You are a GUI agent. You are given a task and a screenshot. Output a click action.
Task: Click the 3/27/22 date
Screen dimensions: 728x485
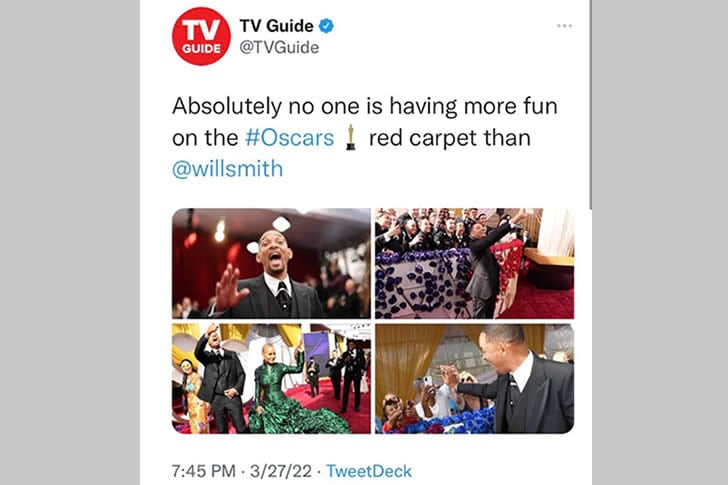pyautogui.click(x=281, y=471)
